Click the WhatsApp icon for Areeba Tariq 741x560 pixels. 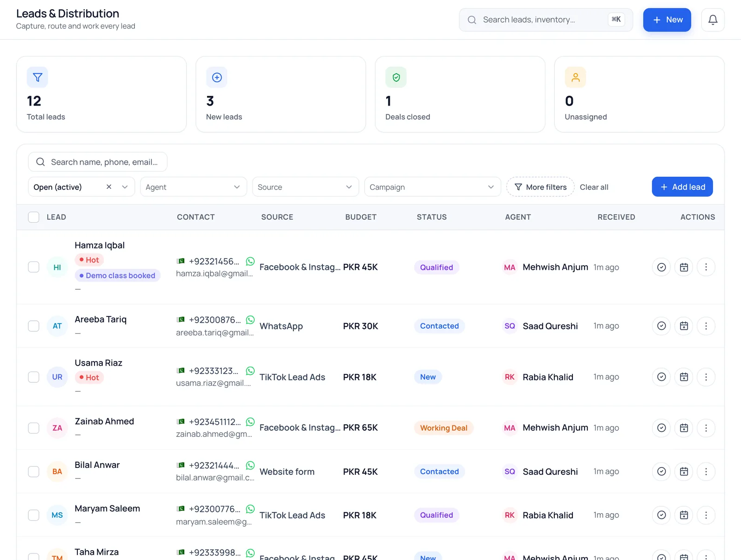coord(250,320)
